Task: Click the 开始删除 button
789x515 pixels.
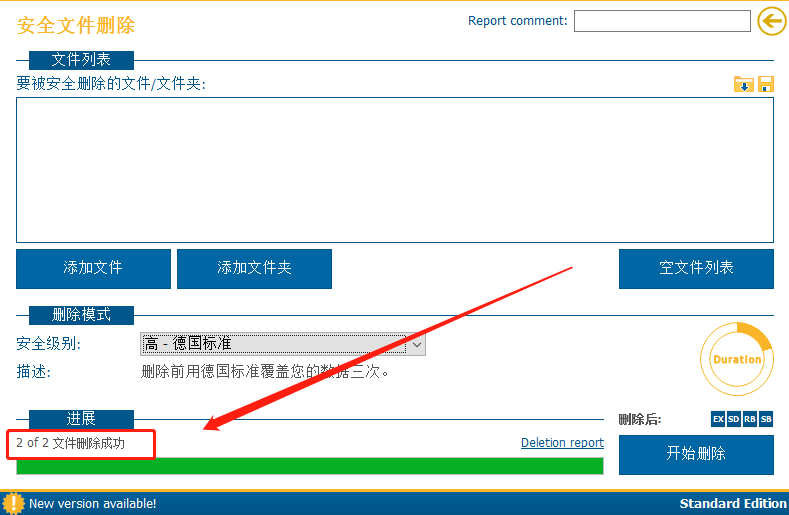Action: (x=696, y=455)
